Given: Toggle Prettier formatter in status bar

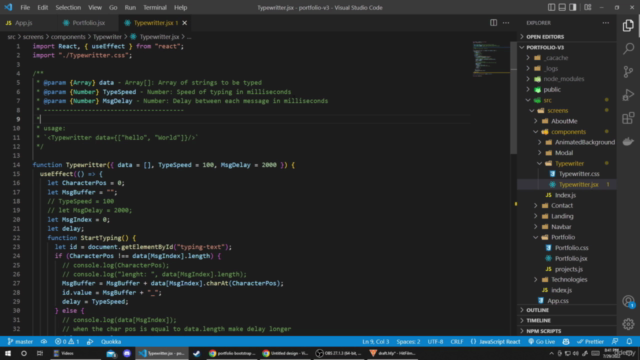Looking at the screenshot, I should click(590, 342).
